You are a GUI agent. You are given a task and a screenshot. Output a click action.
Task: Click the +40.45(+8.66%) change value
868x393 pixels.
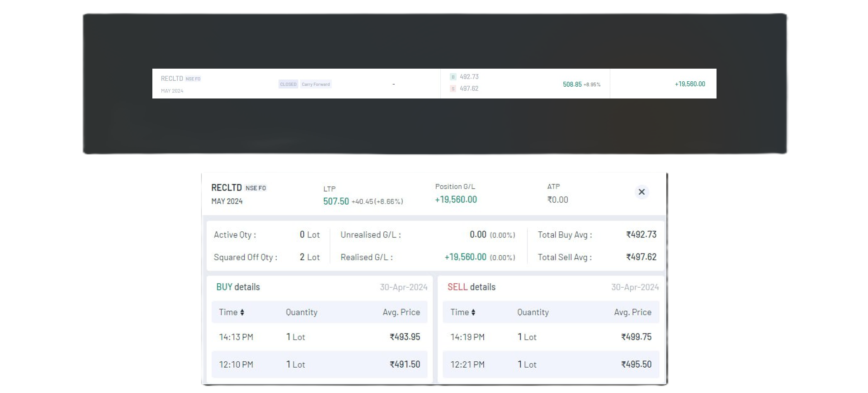tap(377, 201)
